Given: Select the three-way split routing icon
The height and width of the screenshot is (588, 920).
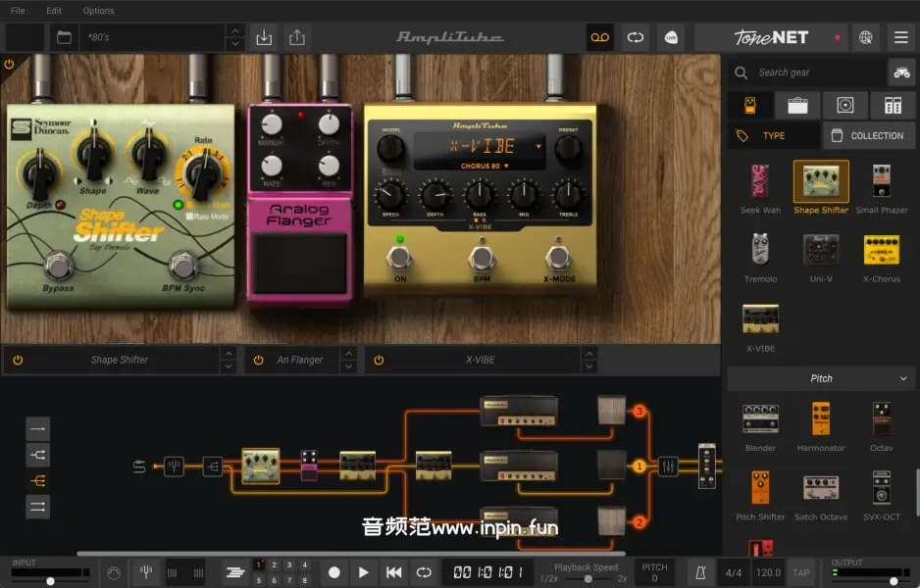Looking at the screenshot, I should [x=37, y=481].
